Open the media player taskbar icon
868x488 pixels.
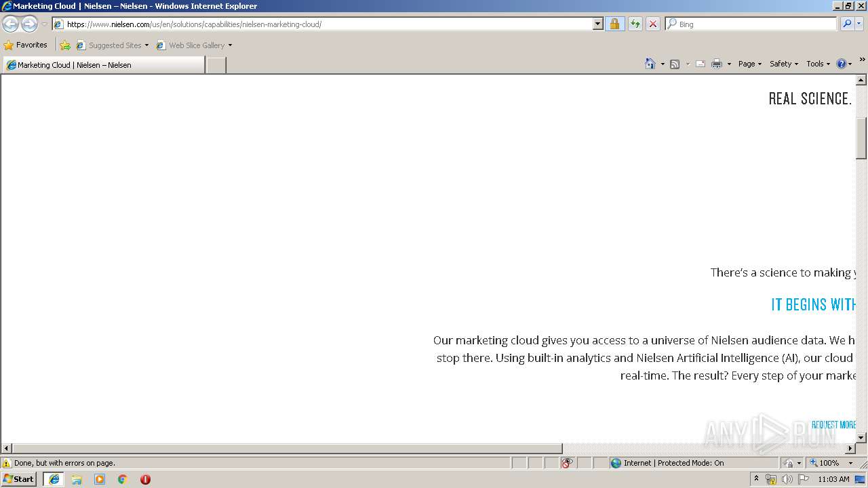(100, 479)
